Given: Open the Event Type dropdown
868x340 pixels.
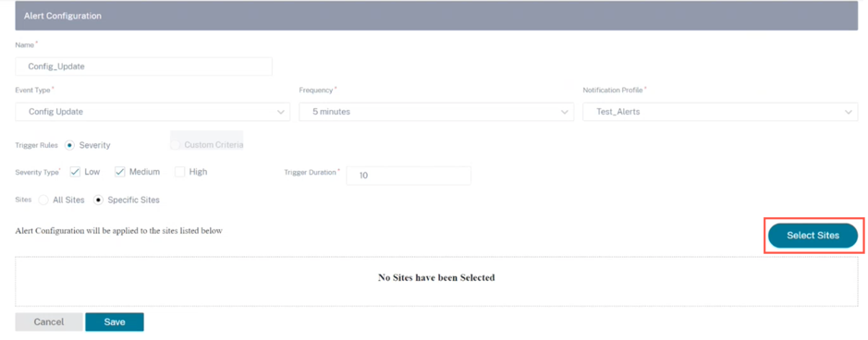Looking at the screenshot, I should 153,112.
